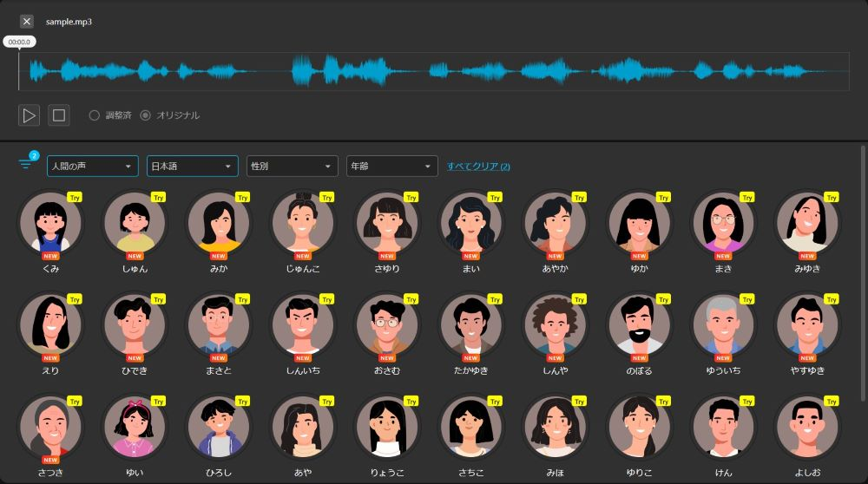Choose the まい voice avatar
The width and height of the screenshot is (868, 484).
tap(471, 222)
